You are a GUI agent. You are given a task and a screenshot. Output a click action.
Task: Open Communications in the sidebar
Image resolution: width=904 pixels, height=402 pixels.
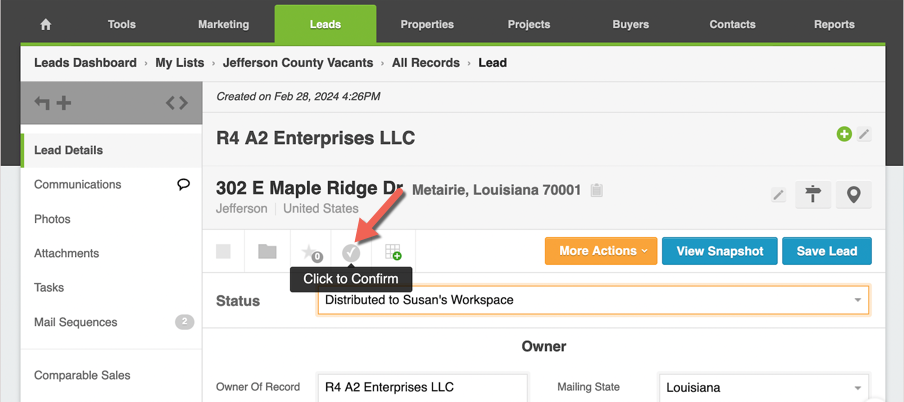click(77, 184)
